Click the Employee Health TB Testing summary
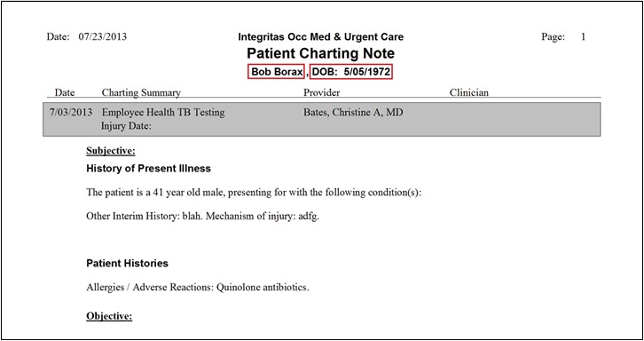This screenshot has width=644, height=341. [163, 112]
